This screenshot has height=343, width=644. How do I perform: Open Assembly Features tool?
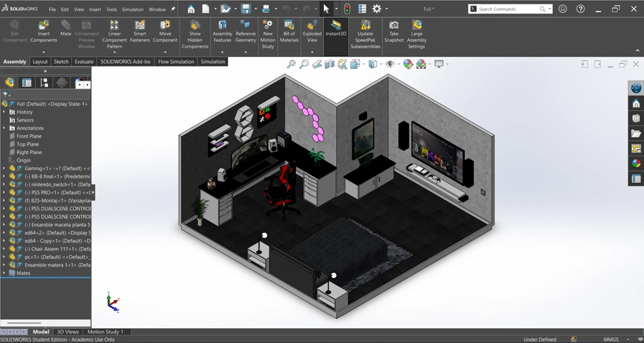222,32
